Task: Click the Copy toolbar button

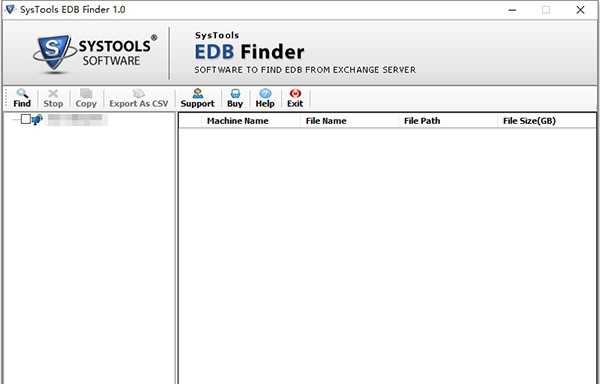Action: coord(86,98)
